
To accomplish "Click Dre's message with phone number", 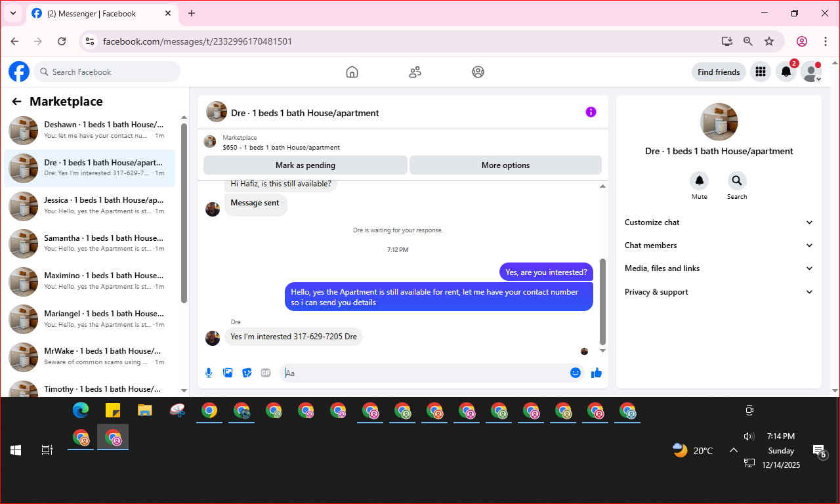I will click(293, 337).
